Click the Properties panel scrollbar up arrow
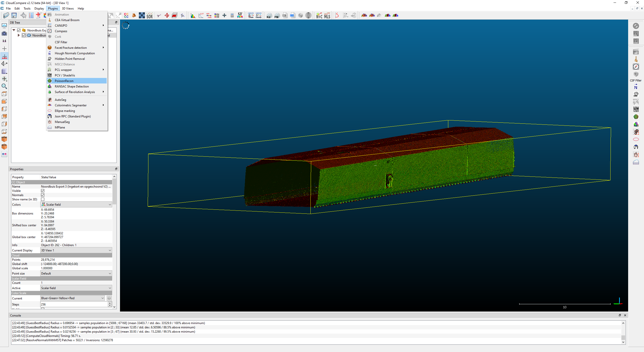 114,177
